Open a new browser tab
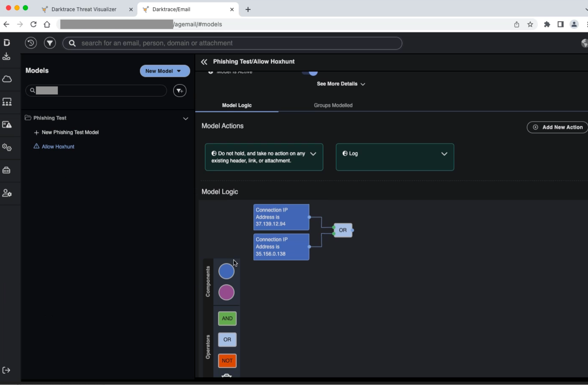The height and width of the screenshot is (385, 588). (x=248, y=9)
